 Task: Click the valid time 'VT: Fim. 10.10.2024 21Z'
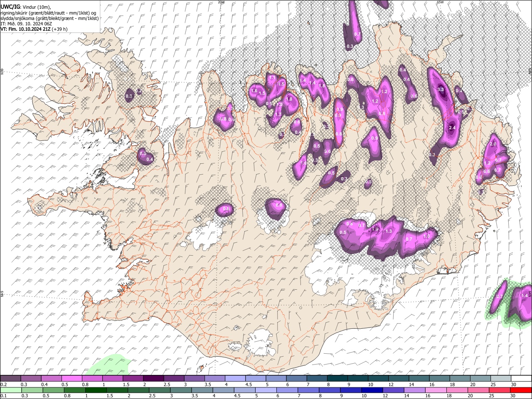(26, 29)
